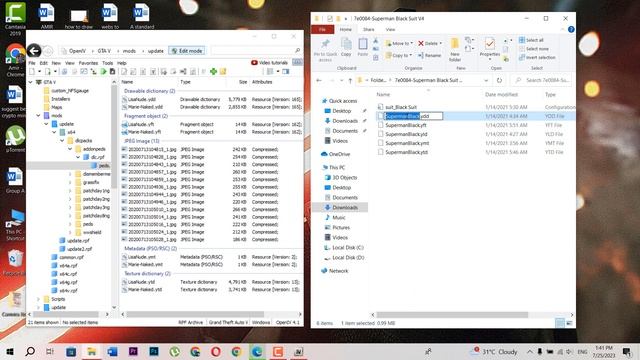The width and height of the screenshot is (640, 360).
Task: Click the mods segment in OpenIV address path
Action: [129, 51]
